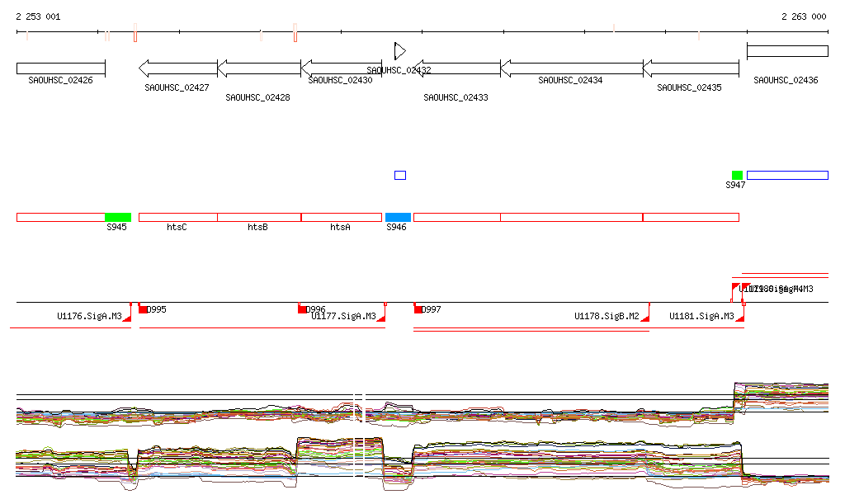Click the 2 263 000 end coordinate

803,16
